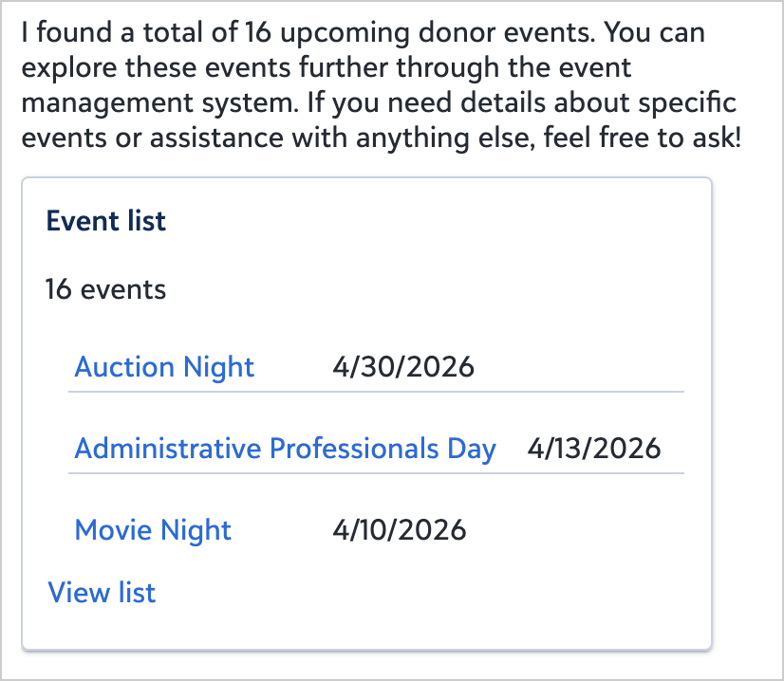Click empty card space right of "Event list" heading
The image size is (784, 681).
427,221
